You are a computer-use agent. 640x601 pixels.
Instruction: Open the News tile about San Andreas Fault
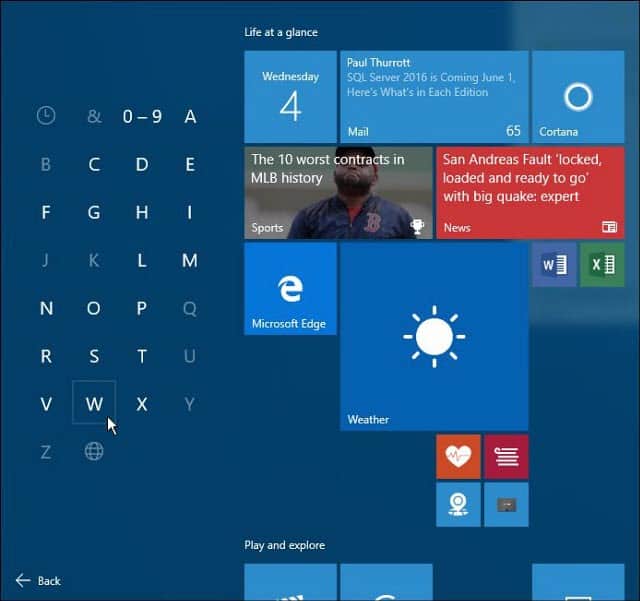530,193
